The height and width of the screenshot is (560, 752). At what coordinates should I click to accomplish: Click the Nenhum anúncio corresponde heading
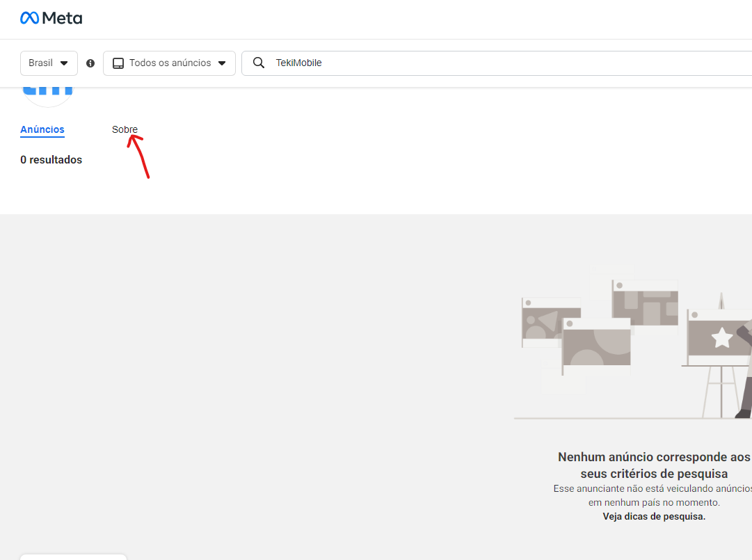point(654,465)
